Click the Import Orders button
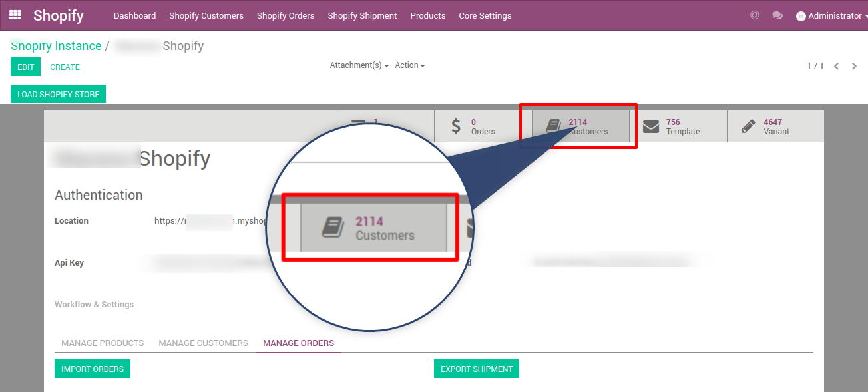 (93, 369)
